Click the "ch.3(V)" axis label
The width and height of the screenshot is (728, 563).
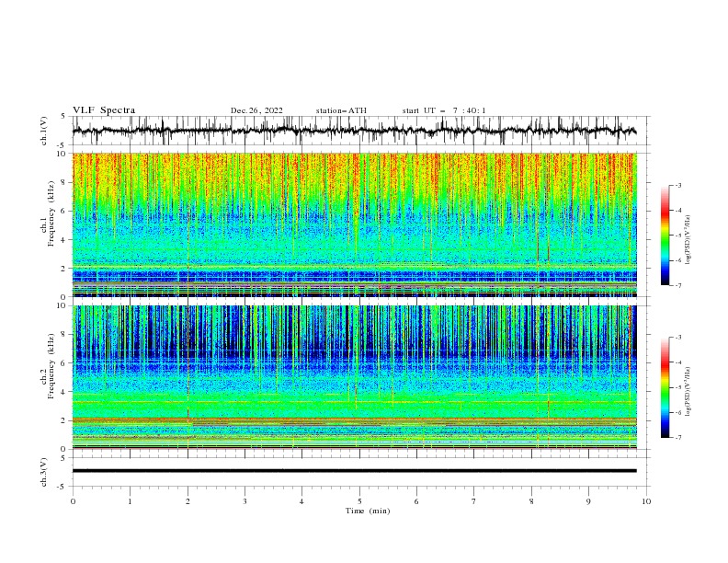click(x=44, y=472)
